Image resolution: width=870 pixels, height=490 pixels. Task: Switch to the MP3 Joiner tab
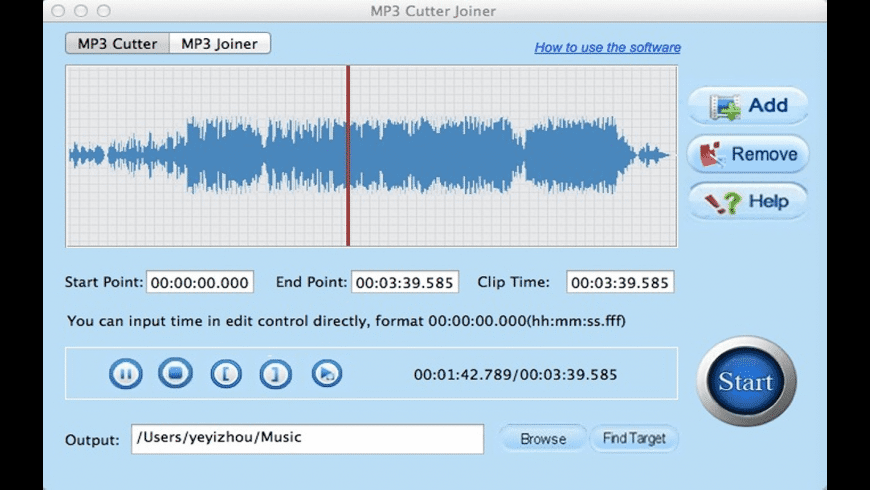click(220, 43)
